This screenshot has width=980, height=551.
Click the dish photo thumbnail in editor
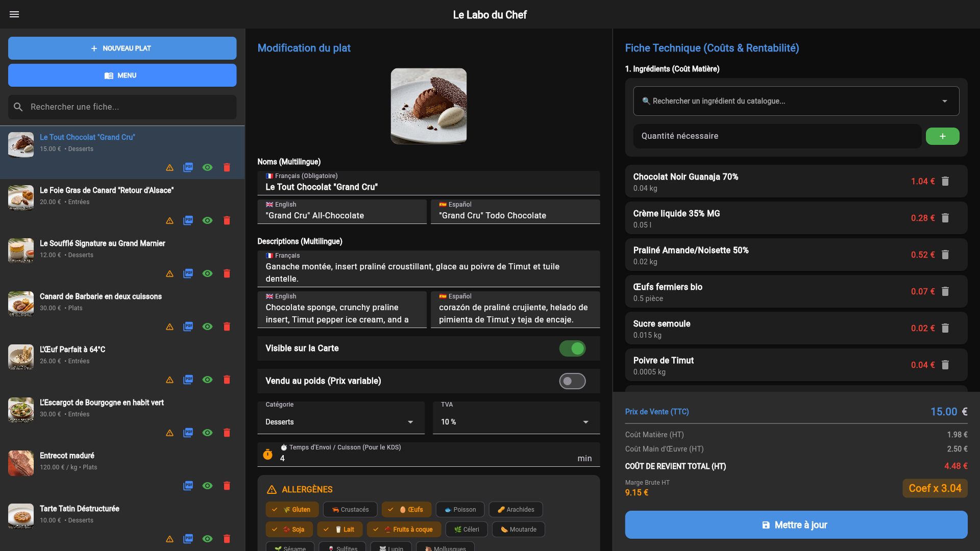(429, 106)
